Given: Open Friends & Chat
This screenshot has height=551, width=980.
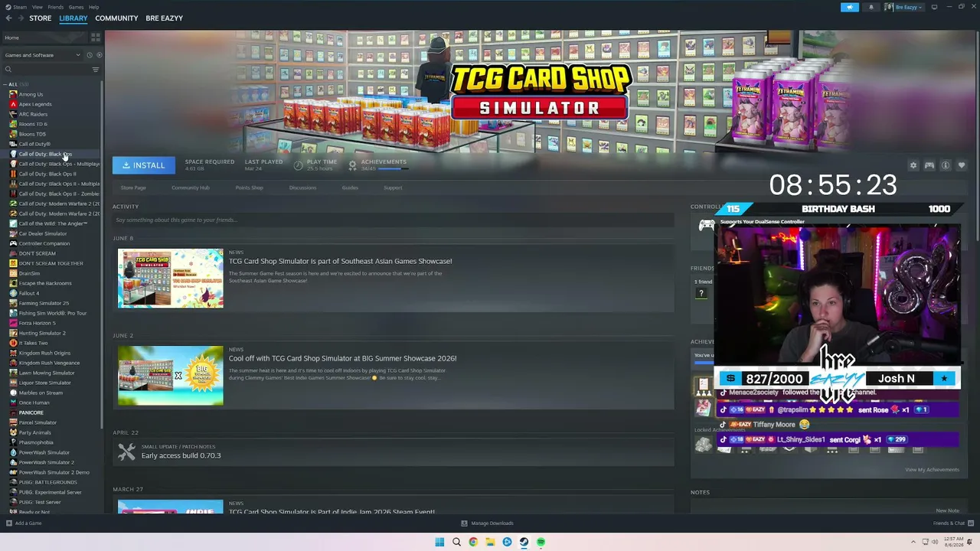Looking at the screenshot, I should coord(952,523).
